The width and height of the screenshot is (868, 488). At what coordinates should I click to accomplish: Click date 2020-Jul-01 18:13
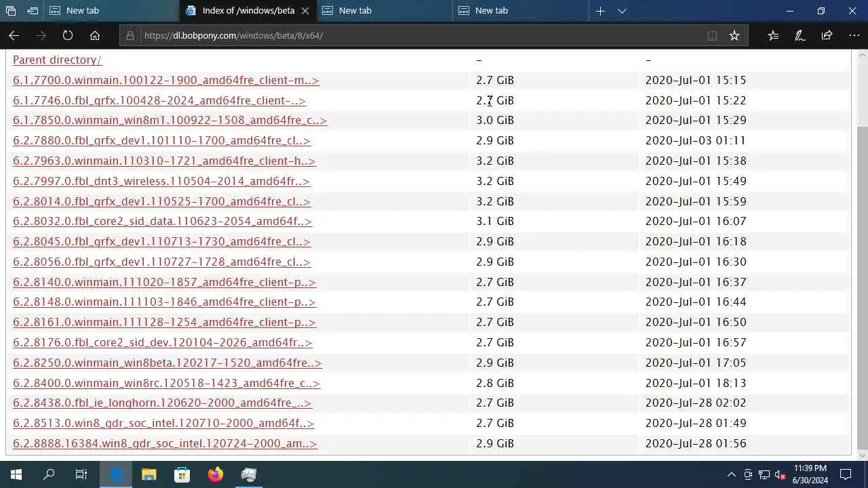pos(696,383)
